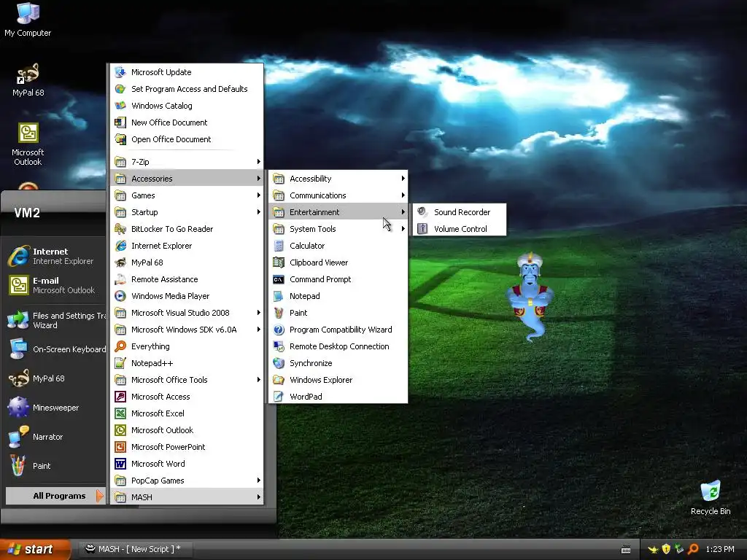This screenshot has height=560, width=747.
Task: Expand PopCap Games folder
Action: coord(187,481)
